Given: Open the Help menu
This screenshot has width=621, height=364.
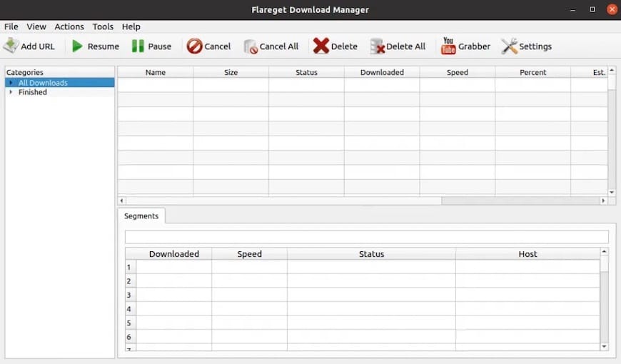Looking at the screenshot, I should (x=131, y=26).
